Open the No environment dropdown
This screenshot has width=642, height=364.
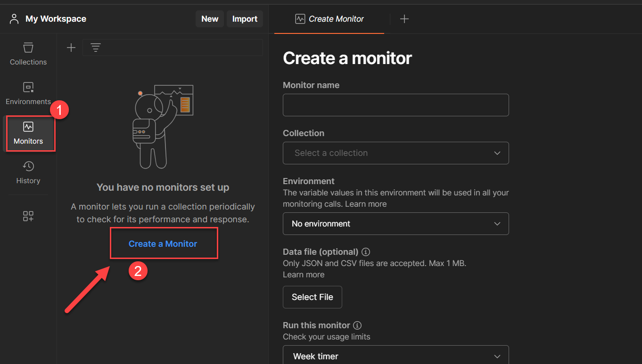click(x=395, y=224)
